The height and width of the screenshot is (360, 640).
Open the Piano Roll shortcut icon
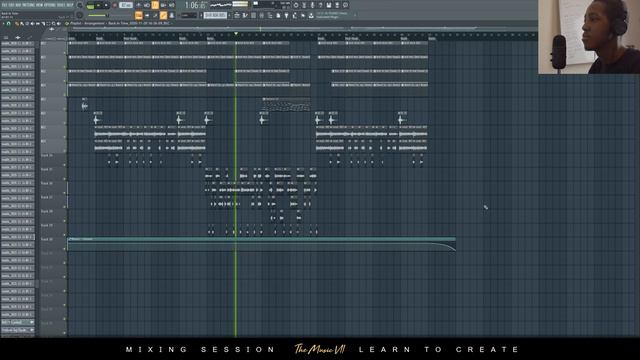pos(147,15)
